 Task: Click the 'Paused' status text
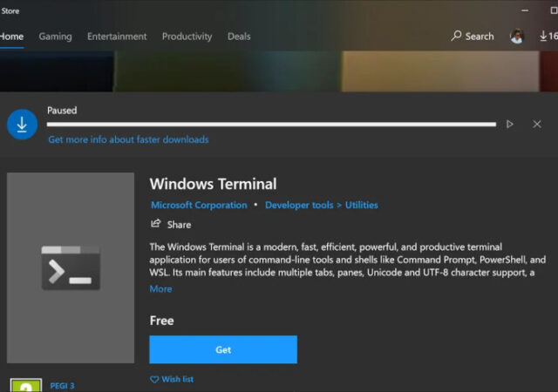tap(62, 111)
